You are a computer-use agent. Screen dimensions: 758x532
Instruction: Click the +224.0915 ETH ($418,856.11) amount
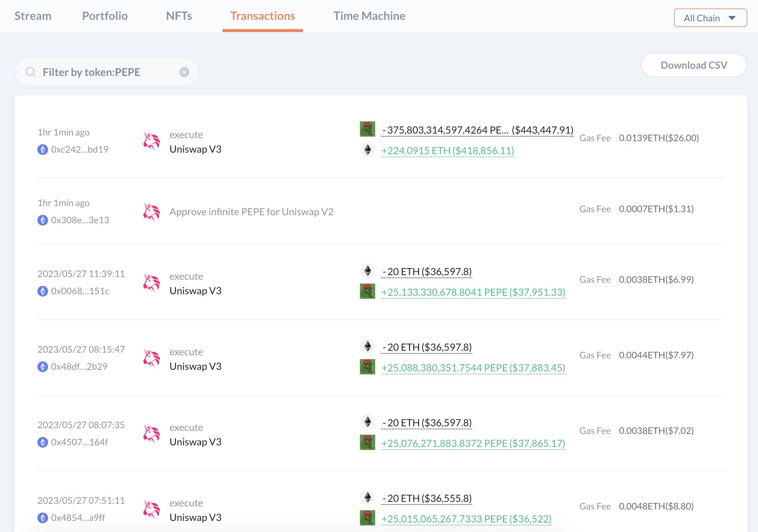tap(448, 151)
